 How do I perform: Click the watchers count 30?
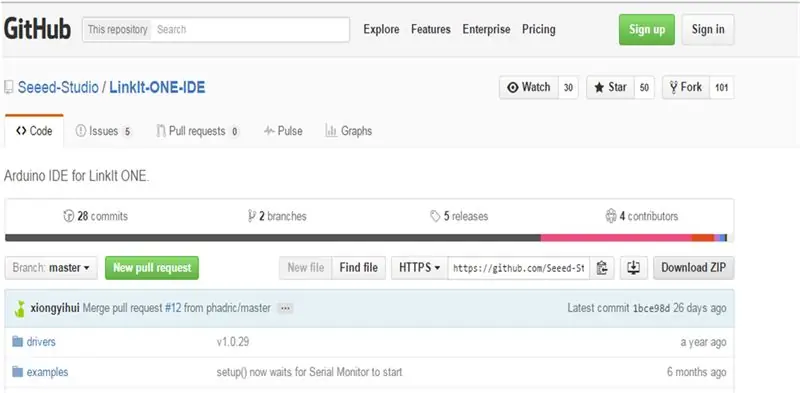pyautogui.click(x=568, y=87)
